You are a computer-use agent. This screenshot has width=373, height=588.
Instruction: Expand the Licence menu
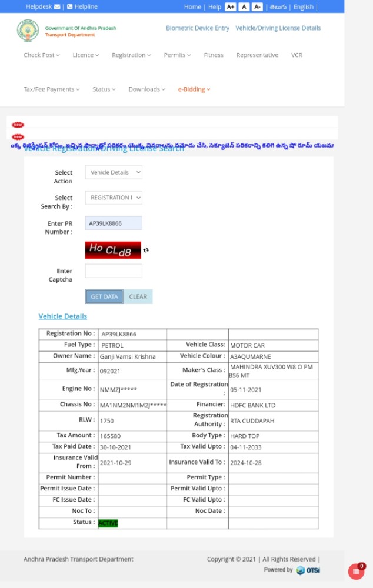(86, 55)
